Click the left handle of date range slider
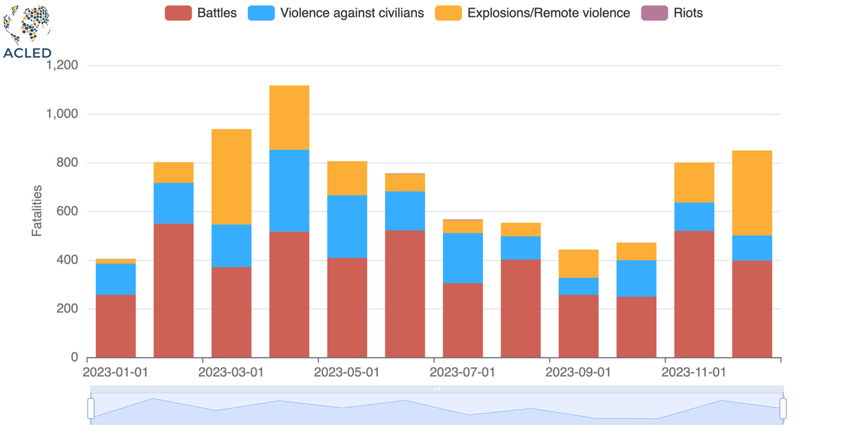 click(91, 408)
